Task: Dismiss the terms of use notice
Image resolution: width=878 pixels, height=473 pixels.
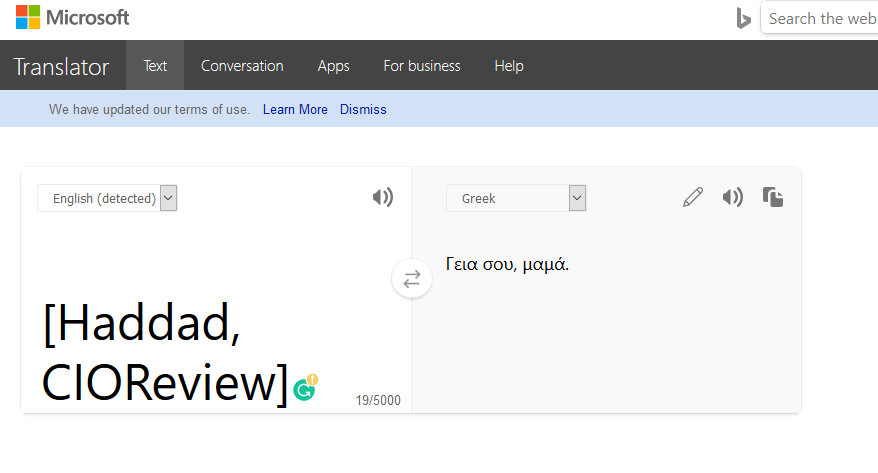Action: [363, 109]
